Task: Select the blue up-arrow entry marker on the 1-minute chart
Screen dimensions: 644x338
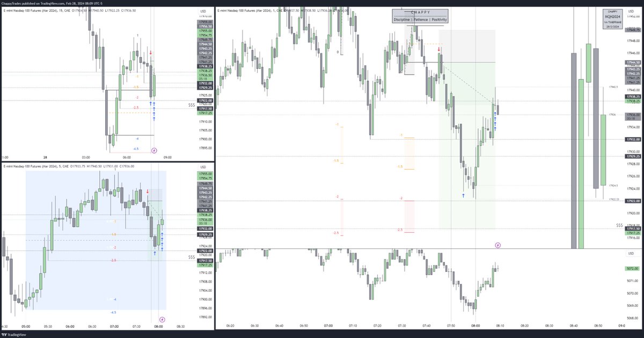Action: 464,196
